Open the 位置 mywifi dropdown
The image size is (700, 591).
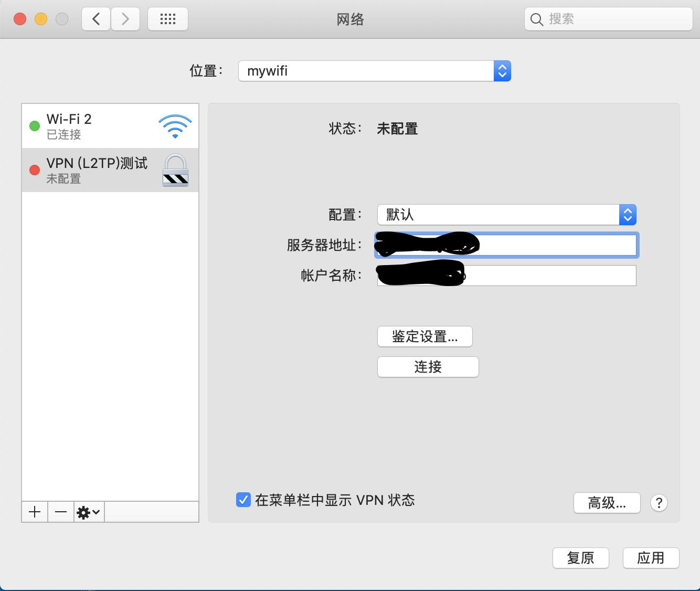(x=375, y=71)
